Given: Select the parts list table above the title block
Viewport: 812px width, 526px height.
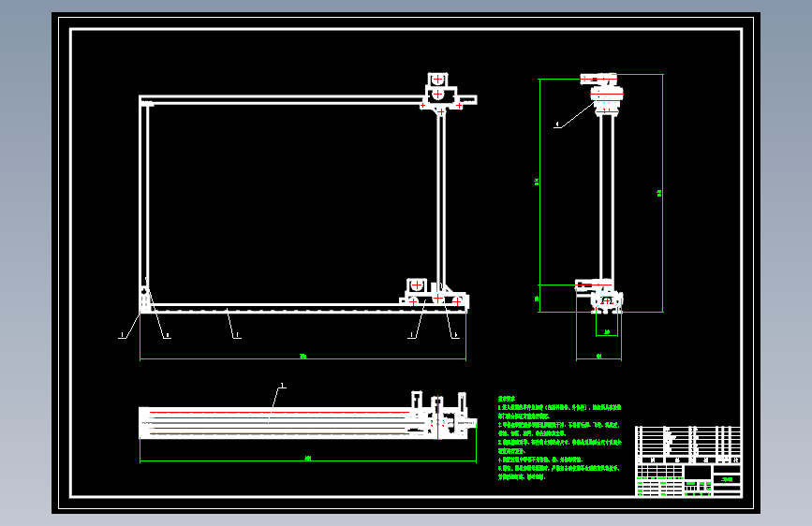Looking at the screenshot, I should pyautogui.click(x=688, y=445).
